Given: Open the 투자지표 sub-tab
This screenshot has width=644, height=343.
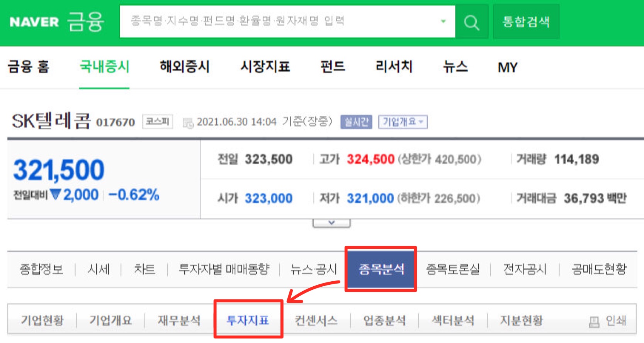Looking at the screenshot, I should (x=248, y=320).
